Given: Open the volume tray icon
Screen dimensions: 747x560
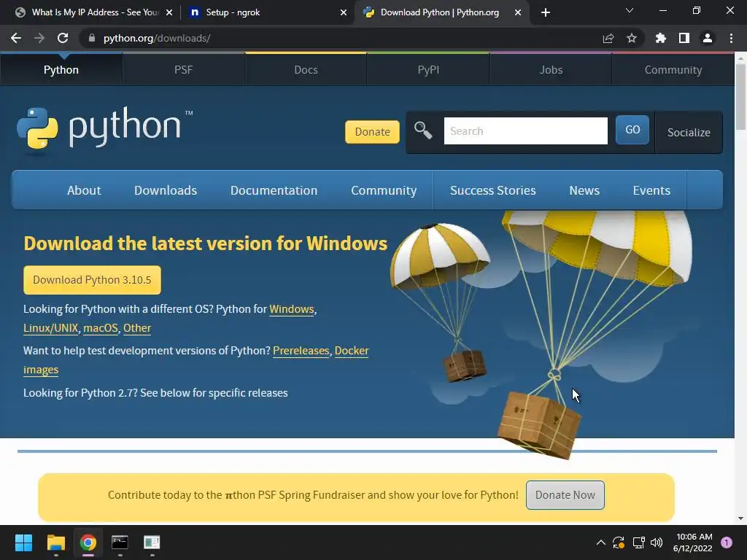Looking at the screenshot, I should (x=657, y=542).
